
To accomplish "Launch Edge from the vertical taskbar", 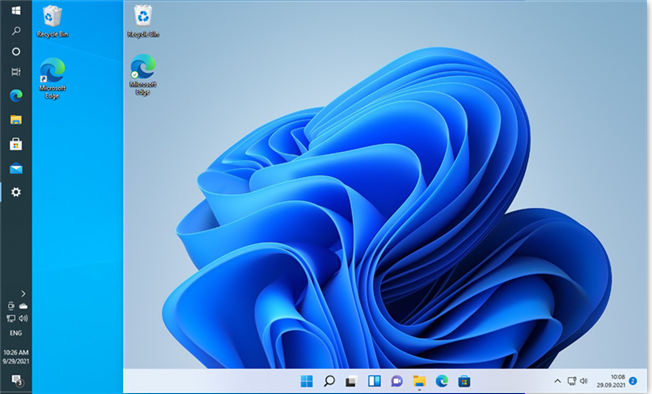I will 16,96.
